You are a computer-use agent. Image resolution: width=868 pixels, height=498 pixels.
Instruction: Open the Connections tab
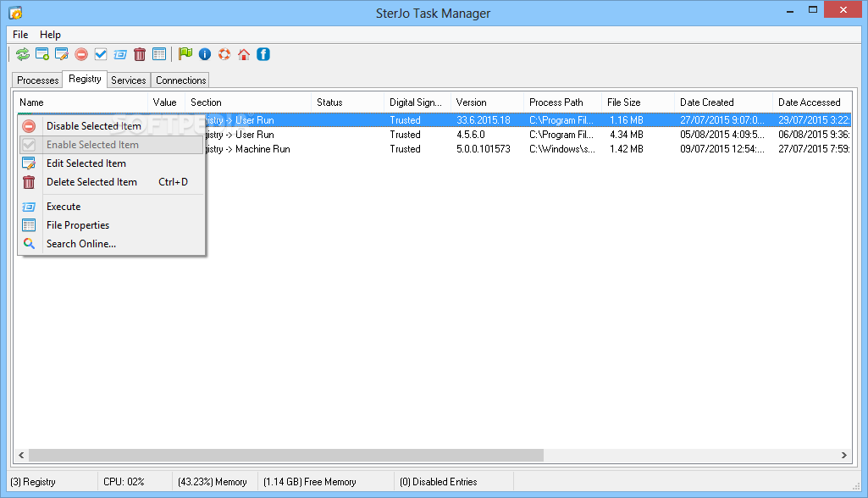click(180, 80)
